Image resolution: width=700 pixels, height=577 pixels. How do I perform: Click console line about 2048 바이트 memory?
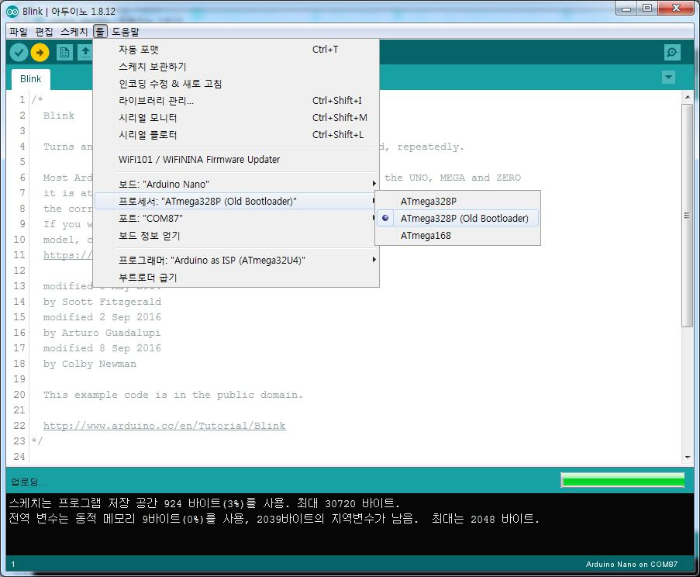tap(274, 519)
